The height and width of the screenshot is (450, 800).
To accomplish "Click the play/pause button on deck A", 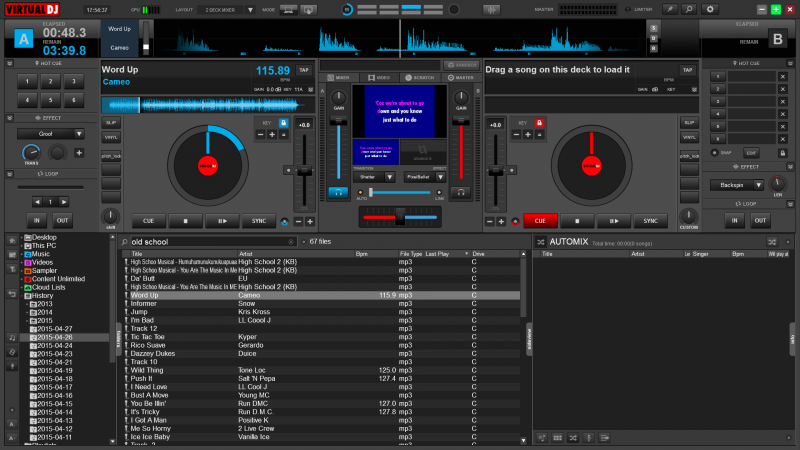I will click(x=222, y=221).
